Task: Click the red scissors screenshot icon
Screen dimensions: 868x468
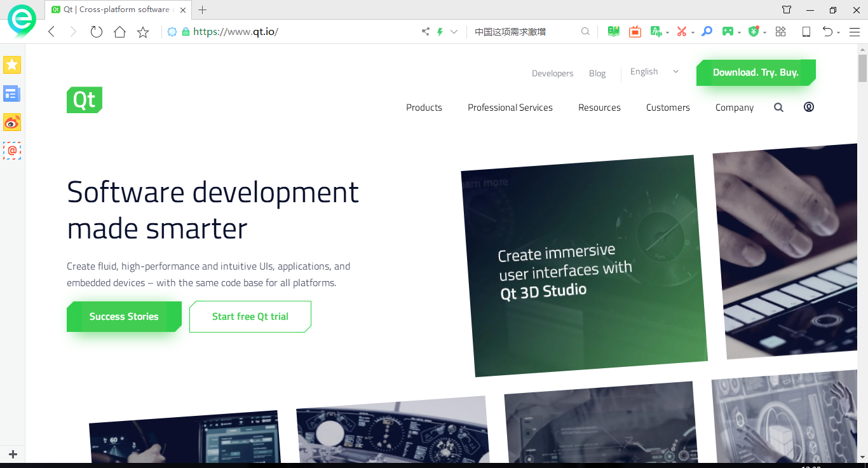Action: [682, 32]
